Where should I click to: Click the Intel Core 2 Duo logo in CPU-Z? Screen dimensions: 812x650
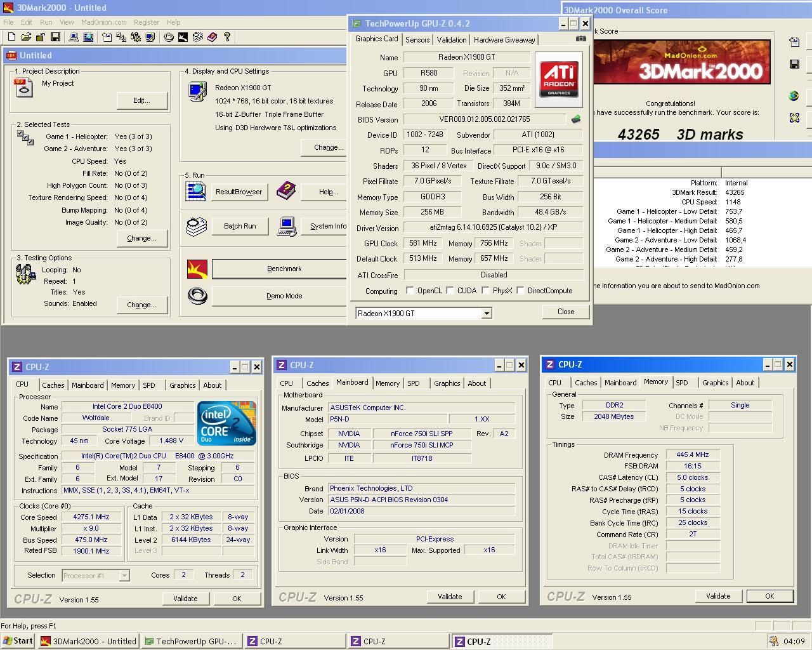pyautogui.click(x=226, y=423)
